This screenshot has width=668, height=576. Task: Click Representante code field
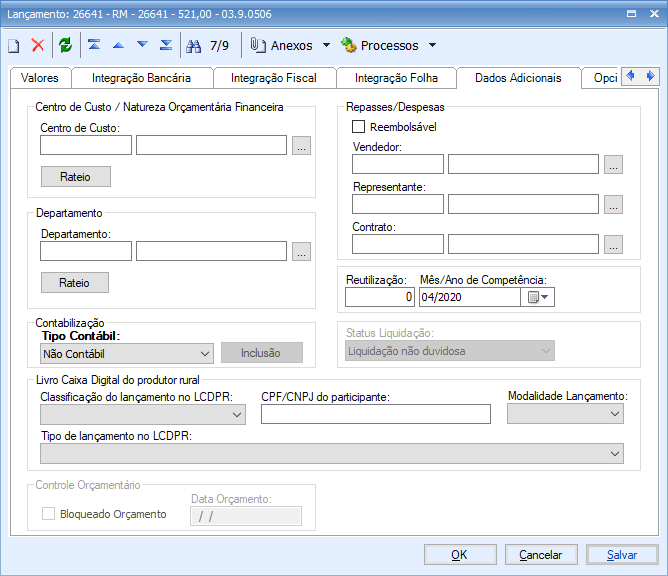pos(398,204)
